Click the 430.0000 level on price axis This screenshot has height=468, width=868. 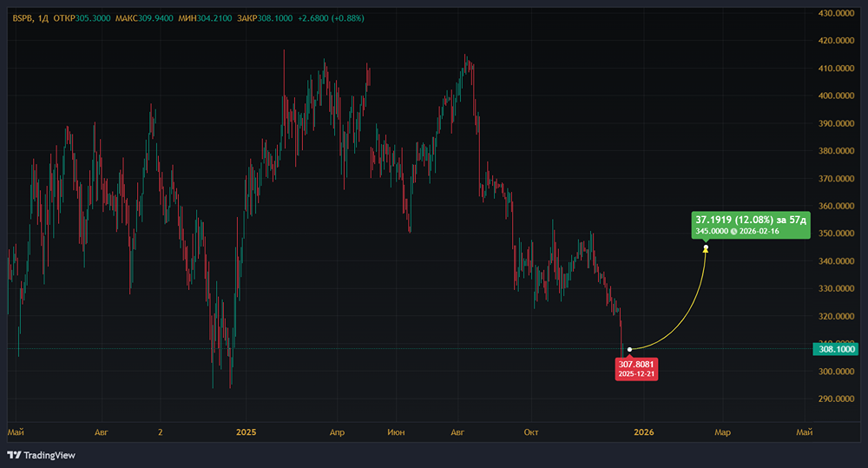(838, 13)
